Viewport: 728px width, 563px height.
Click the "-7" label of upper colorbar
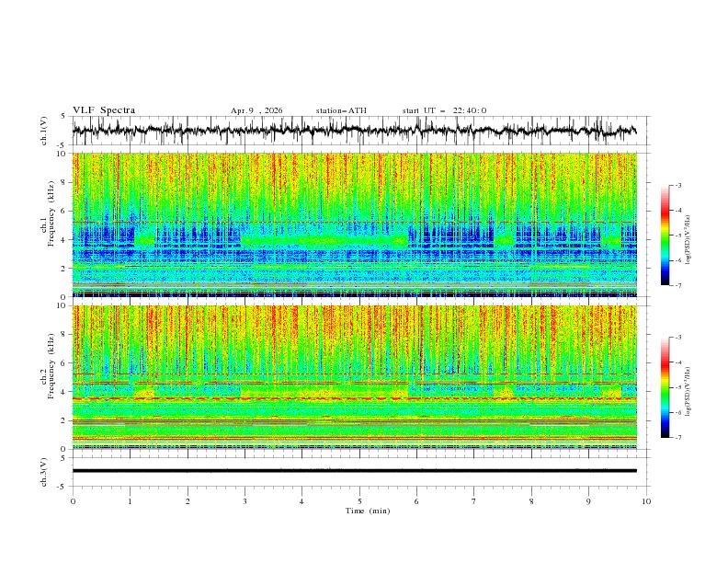678,286
